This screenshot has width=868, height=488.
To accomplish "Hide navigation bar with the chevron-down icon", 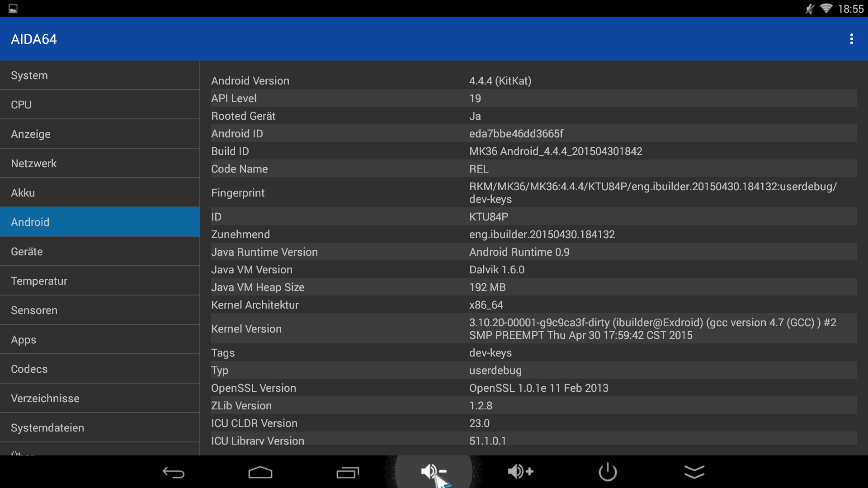I will (x=694, y=472).
